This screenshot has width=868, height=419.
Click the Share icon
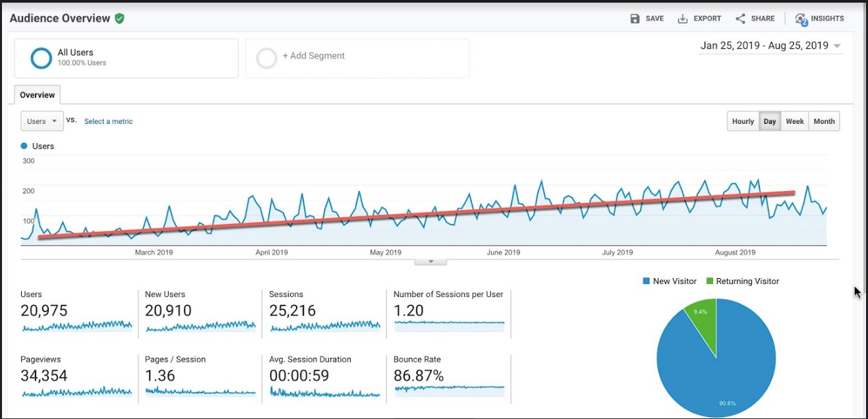(740, 18)
